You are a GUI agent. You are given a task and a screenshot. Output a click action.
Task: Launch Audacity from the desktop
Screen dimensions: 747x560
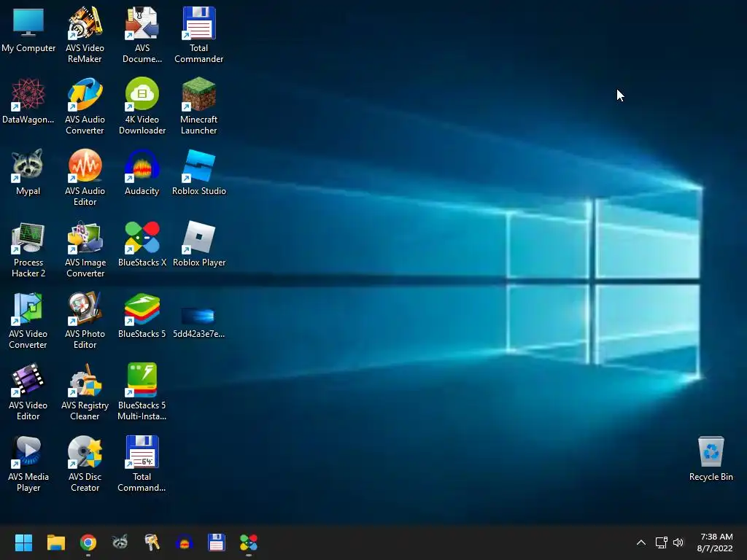point(142,173)
